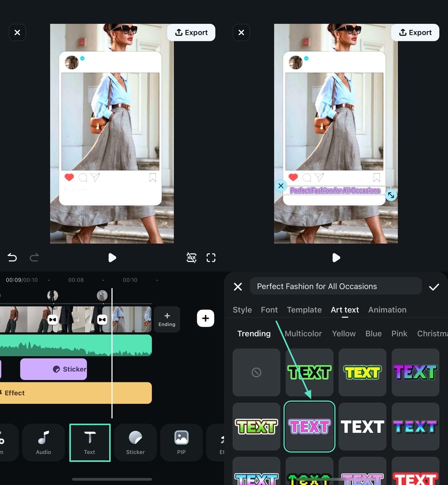Redo the last action
The image size is (448, 485).
pyautogui.click(x=34, y=258)
